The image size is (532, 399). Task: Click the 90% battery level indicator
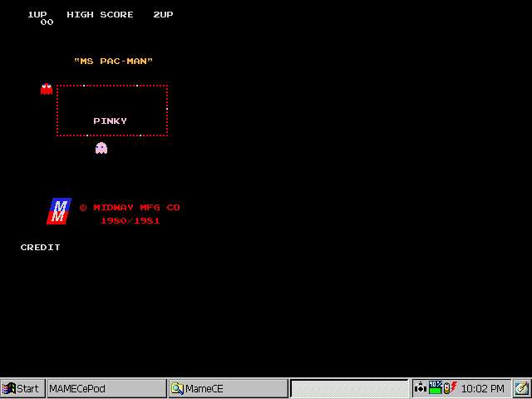point(436,388)
